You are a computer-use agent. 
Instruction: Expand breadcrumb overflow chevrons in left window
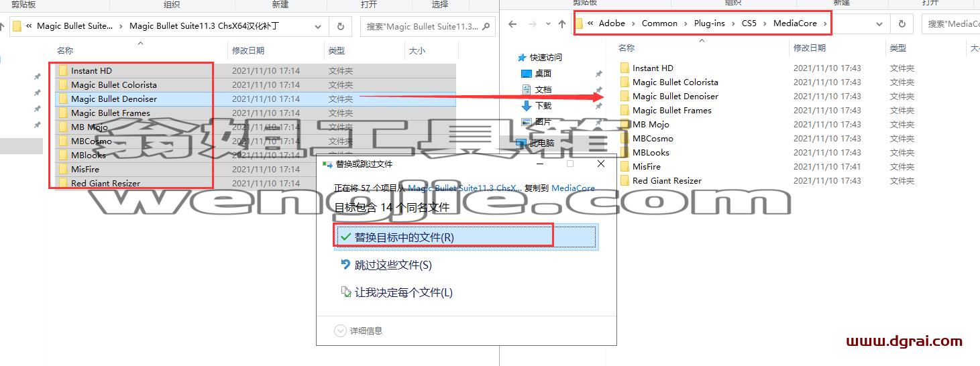30,27
